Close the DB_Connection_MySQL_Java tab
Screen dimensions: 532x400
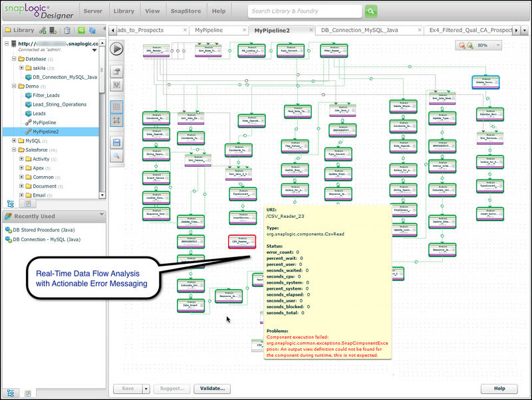click(x=420, y=30)
